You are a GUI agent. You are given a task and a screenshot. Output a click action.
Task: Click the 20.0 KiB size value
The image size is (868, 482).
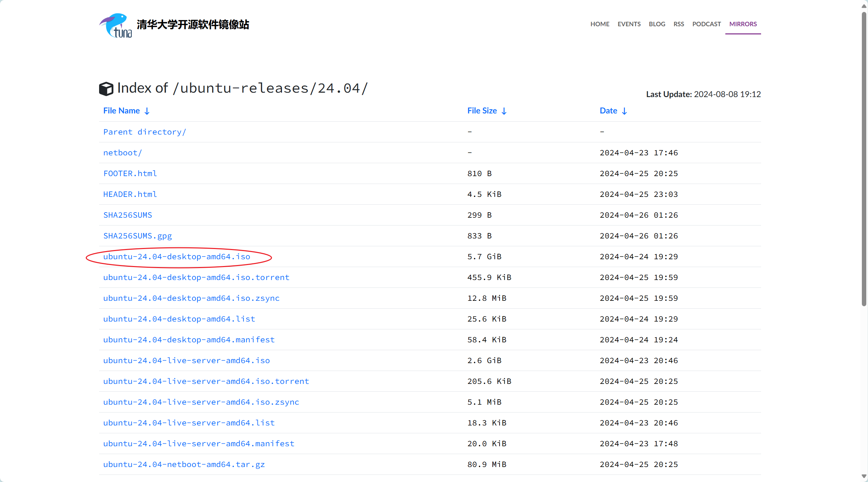pyautogui.click(x=487, y=444)
